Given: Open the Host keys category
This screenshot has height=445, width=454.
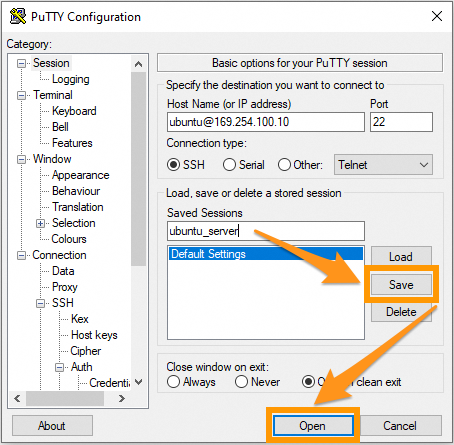Looking at the screenshot, I should coord(94,335).
